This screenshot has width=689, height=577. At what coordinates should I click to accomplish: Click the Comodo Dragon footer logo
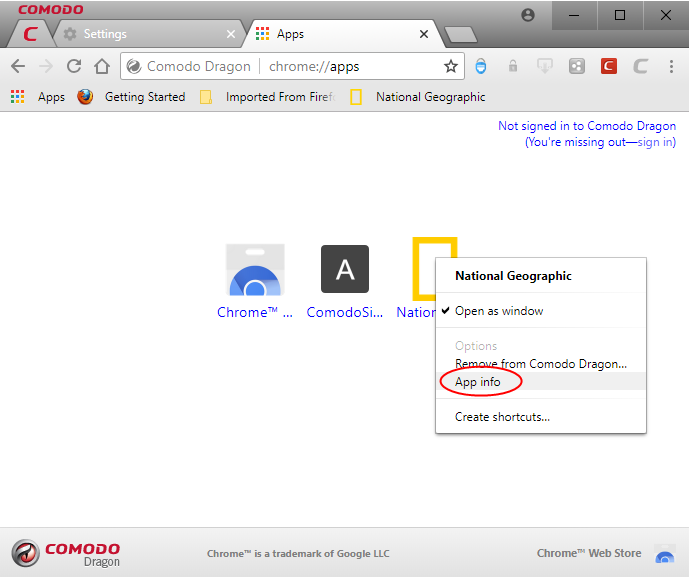point(65,553)
